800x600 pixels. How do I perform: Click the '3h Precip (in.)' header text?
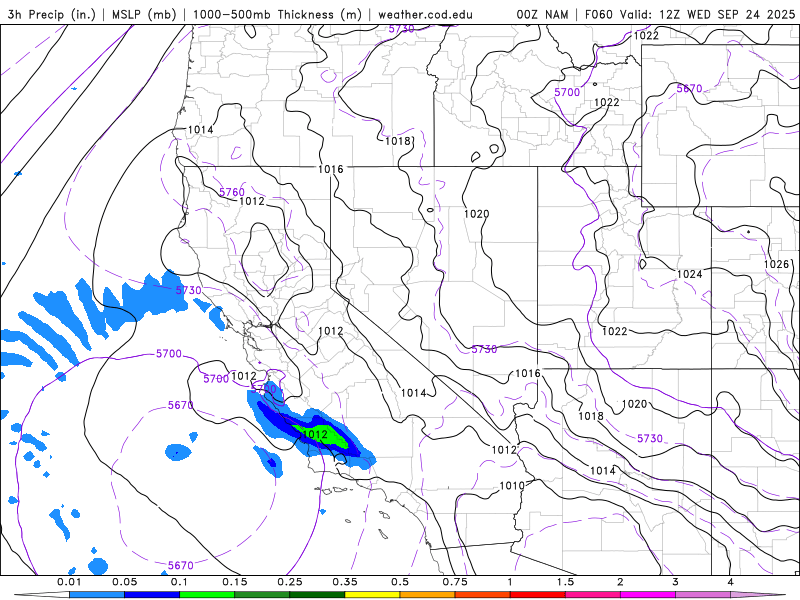point(52,14)
